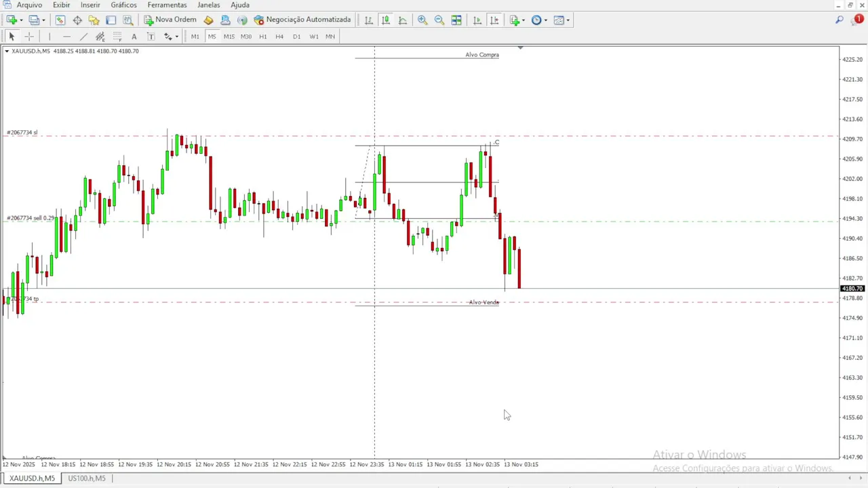Click the current price tag 4180.70
The width and height of the screenshot is (868, 488).
pyautogui.click(x=852, y=289)
